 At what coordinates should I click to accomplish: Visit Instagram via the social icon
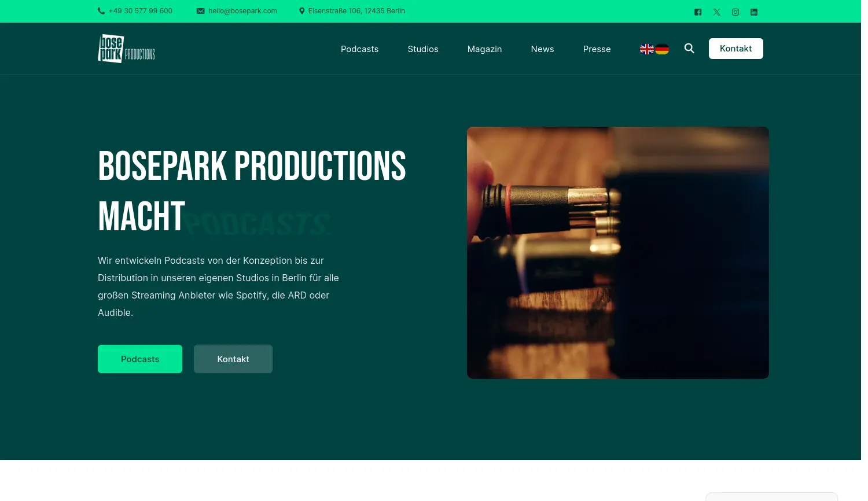(735, 12)
